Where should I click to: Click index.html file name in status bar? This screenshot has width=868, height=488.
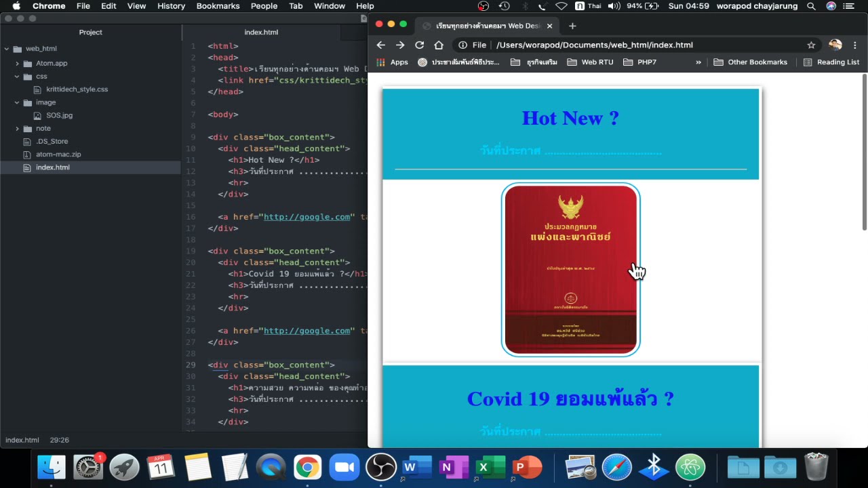[x=22, y=440]
